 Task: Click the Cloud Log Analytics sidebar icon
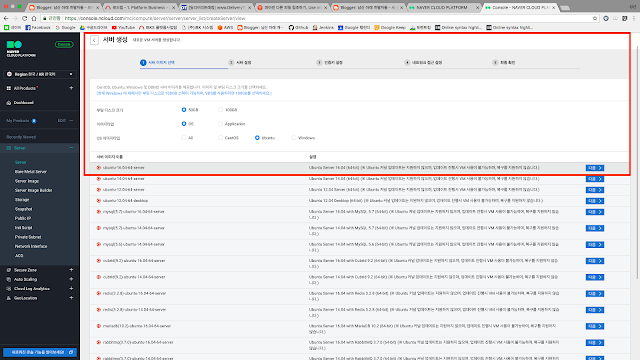[9, 289]
